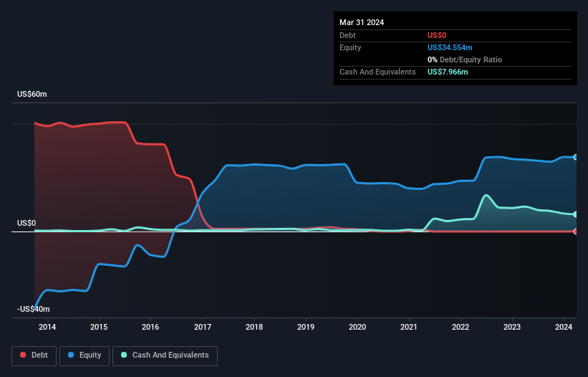
Task: Click the US$60m y-axis label
Action: click(32, 94)
